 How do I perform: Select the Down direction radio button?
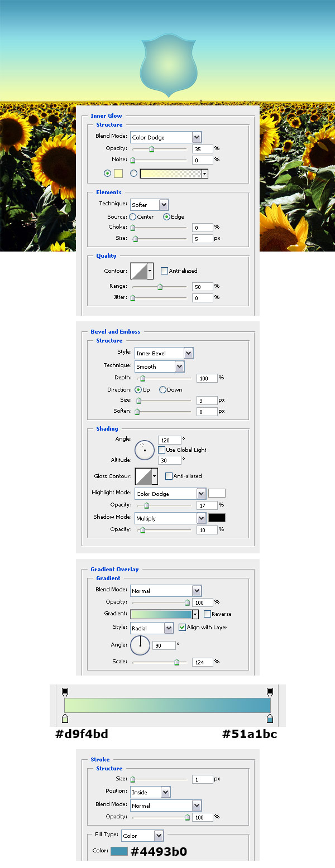(x=162, y=390)
